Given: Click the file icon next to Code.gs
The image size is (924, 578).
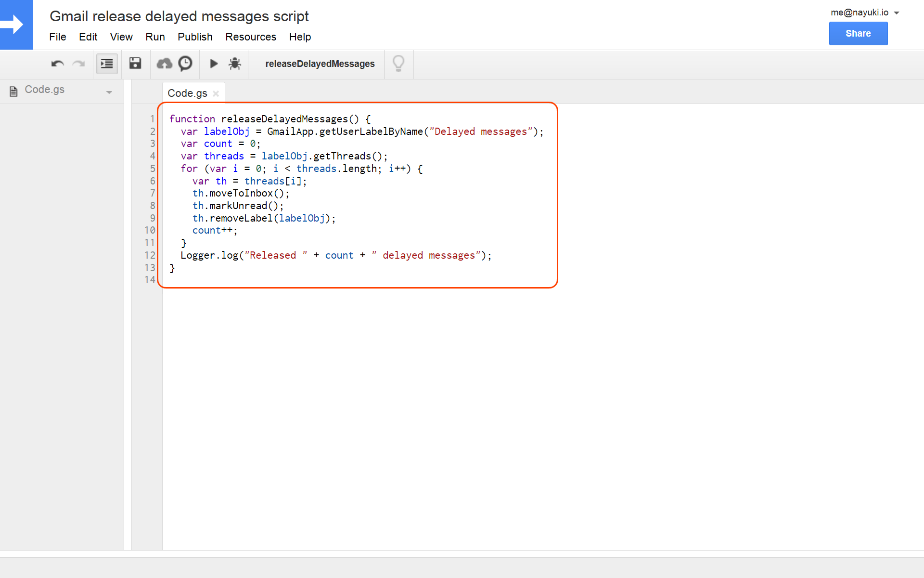Looking at the screenshot, I should coord(14,91).
